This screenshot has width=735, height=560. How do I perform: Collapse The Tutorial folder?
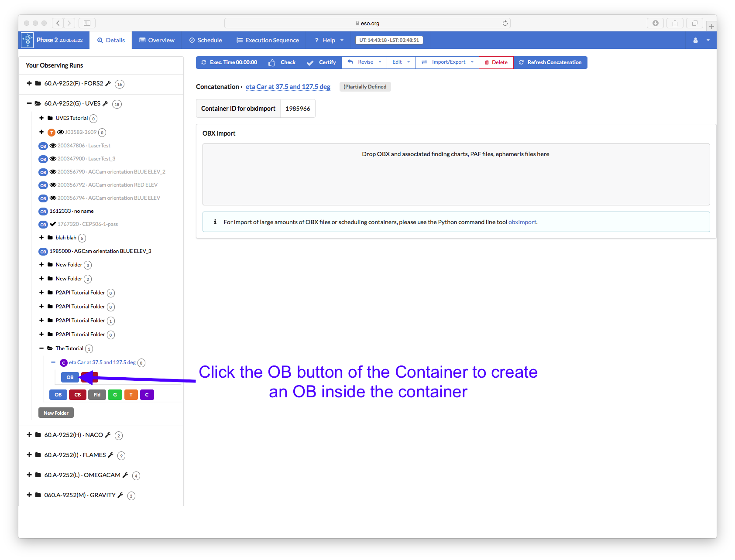[x=41, y=348]
